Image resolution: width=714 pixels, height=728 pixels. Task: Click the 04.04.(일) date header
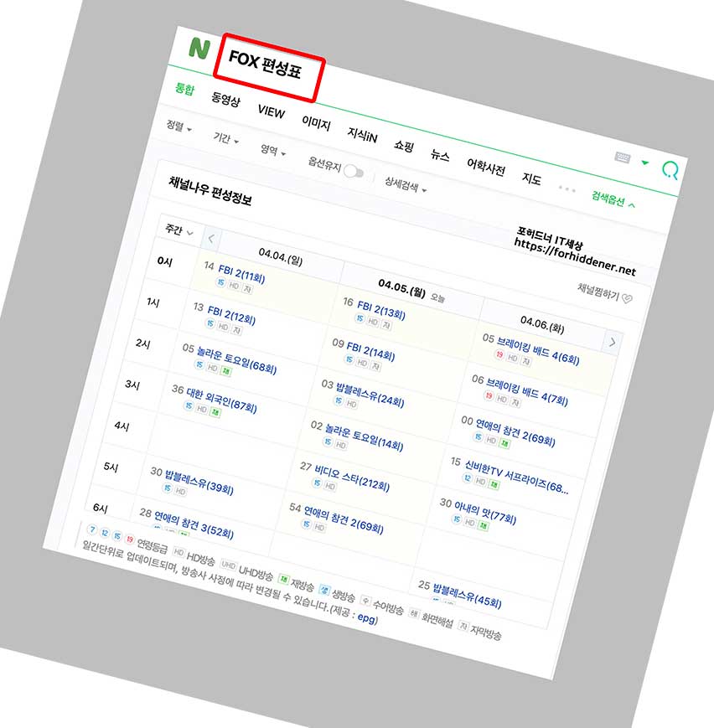click(x=280, y=256)
